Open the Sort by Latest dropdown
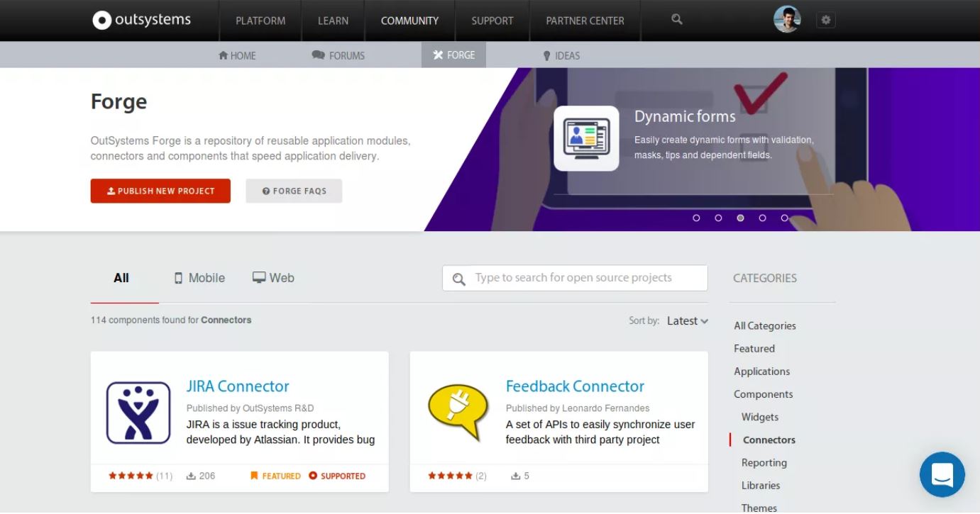Screen dimensions: 980x514 (x=686, y=320)
